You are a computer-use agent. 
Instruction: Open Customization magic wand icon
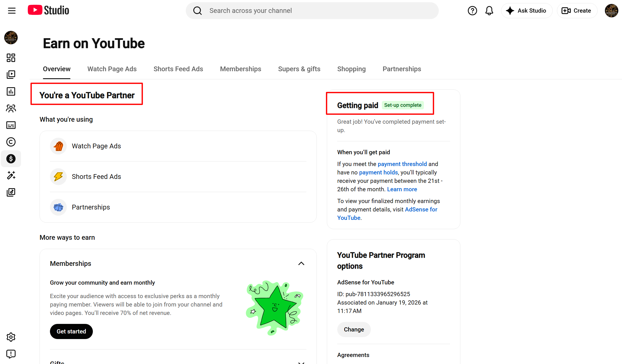pyautogui.click(x=11, y=176)
